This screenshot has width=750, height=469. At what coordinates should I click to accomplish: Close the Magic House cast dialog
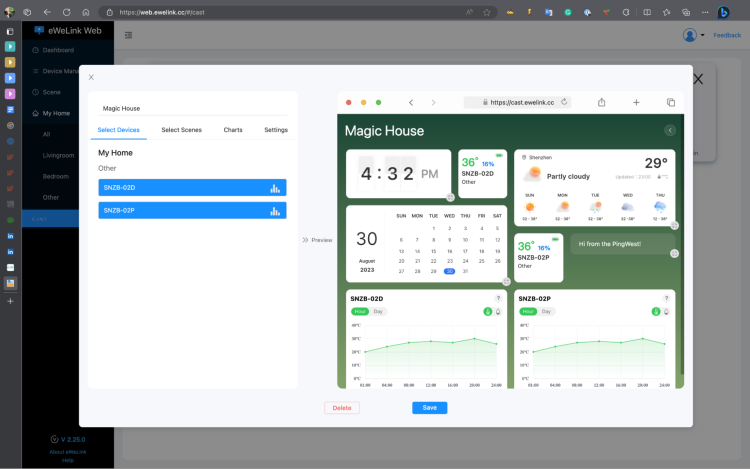pos(91,77)
